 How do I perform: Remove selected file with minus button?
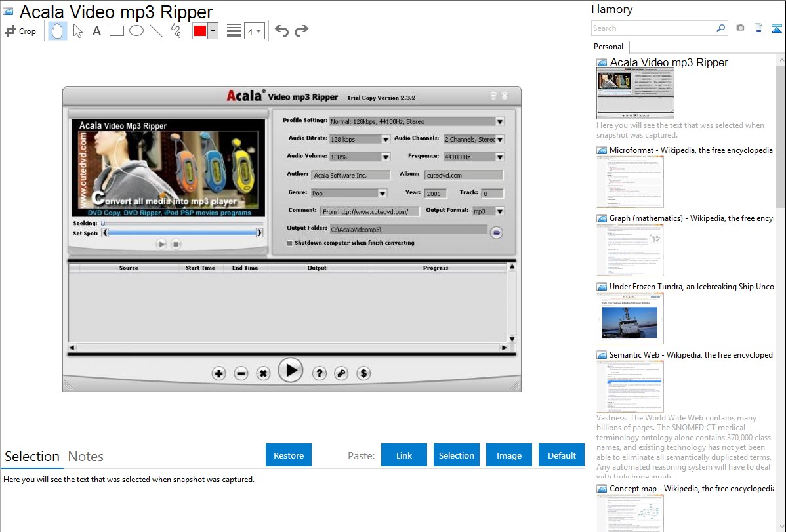pyautogui.click(x=241, y=373)
